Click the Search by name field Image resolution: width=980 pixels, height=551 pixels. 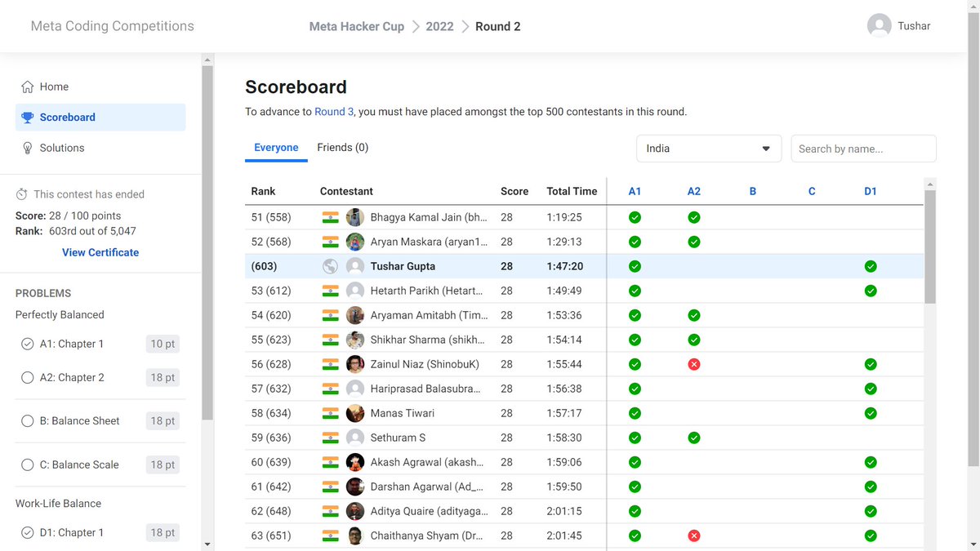863,149
